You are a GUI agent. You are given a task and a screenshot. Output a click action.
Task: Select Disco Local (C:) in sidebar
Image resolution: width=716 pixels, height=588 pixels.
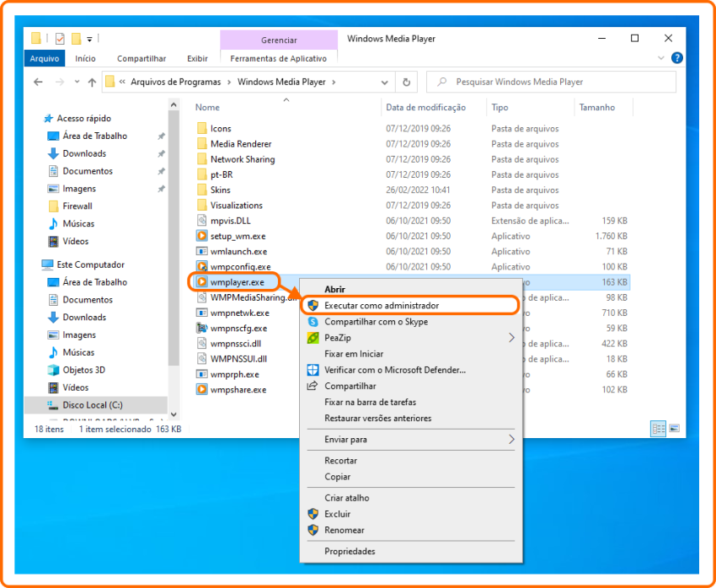pyautogui.click(x=96, y=405)
